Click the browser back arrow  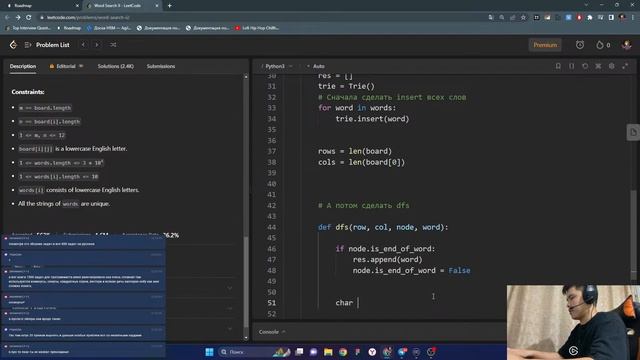[x=7, y=18]
